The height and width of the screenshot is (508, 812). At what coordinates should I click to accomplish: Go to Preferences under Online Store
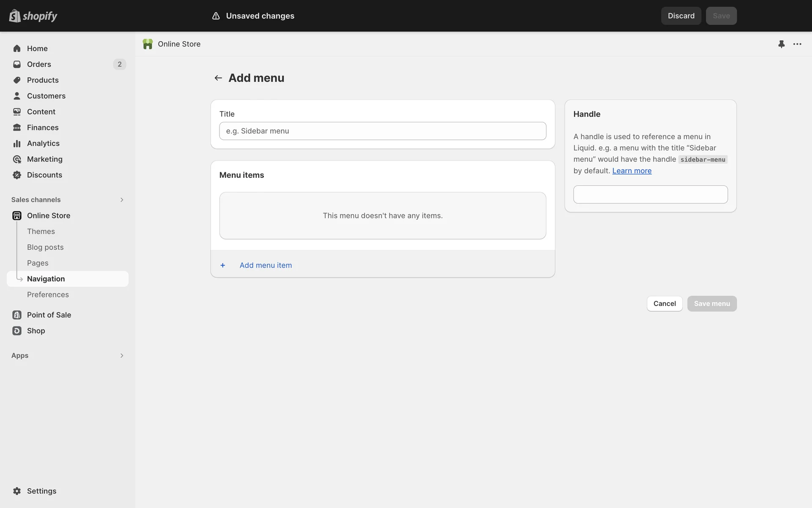[48, 295]
